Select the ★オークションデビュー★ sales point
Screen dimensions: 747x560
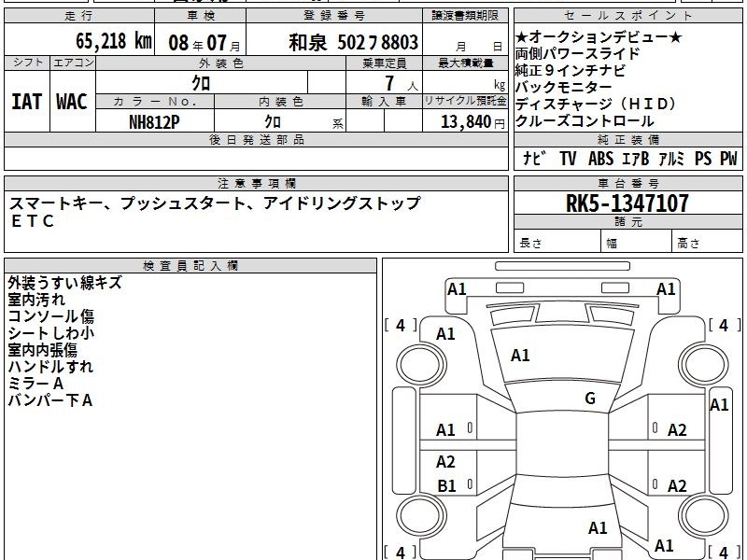pyautogui.click(x=599, y=36)
